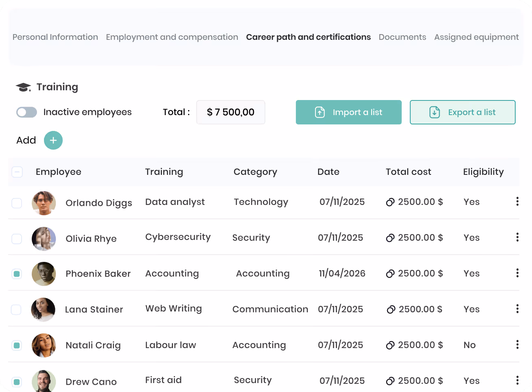Open Phoenix Baker row options menu
Viewport: 532px width, 392px height.
[517, 273]
